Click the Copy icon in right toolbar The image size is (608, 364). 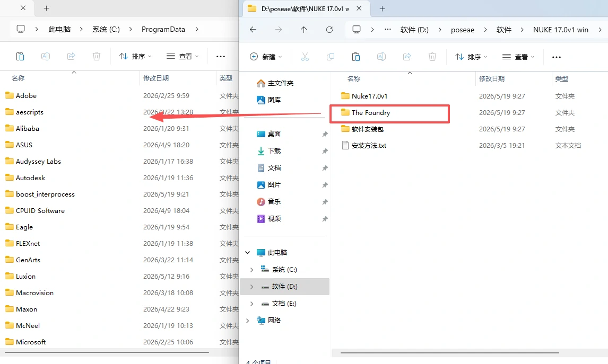(x=331, y=57)
